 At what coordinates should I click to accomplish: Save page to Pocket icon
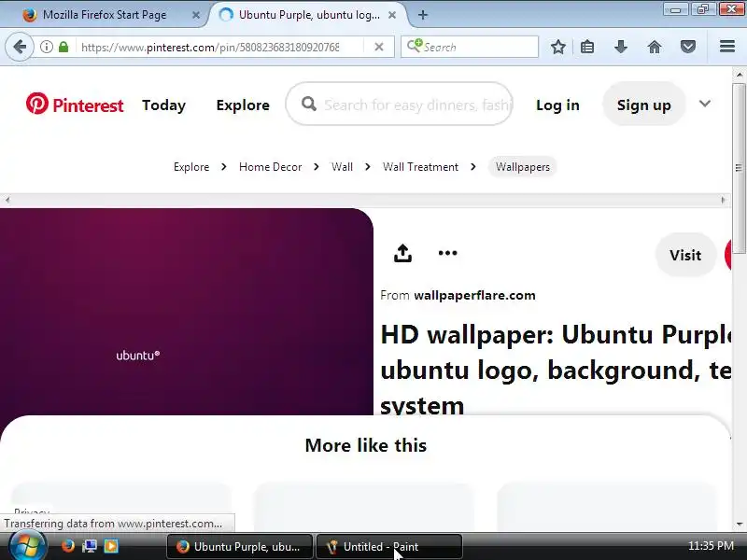coord(688,47)
